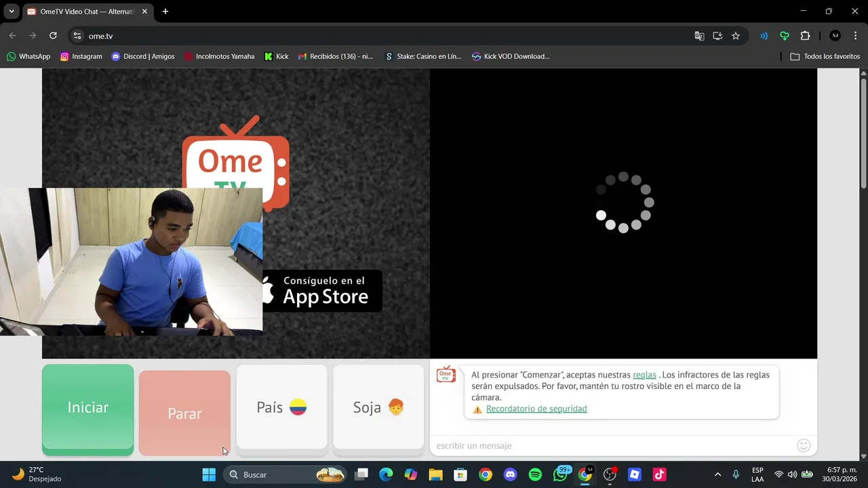Viewport: 868px width, 488px height.
Task: Open Discord from the taskbar
Action: pyautogui.click(x=511, y=474)
